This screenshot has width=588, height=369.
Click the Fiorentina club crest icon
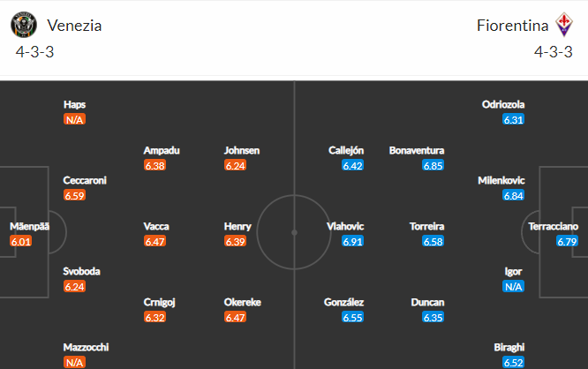563,25
